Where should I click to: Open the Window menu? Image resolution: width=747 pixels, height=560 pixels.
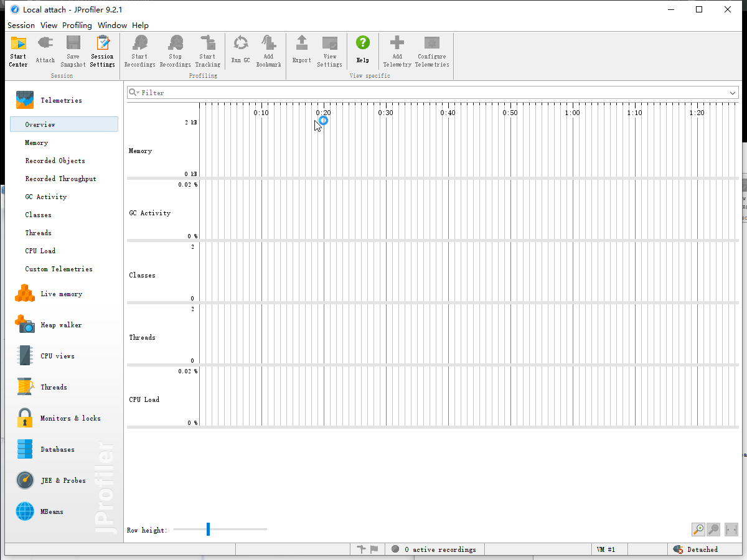tap(112, 26)
